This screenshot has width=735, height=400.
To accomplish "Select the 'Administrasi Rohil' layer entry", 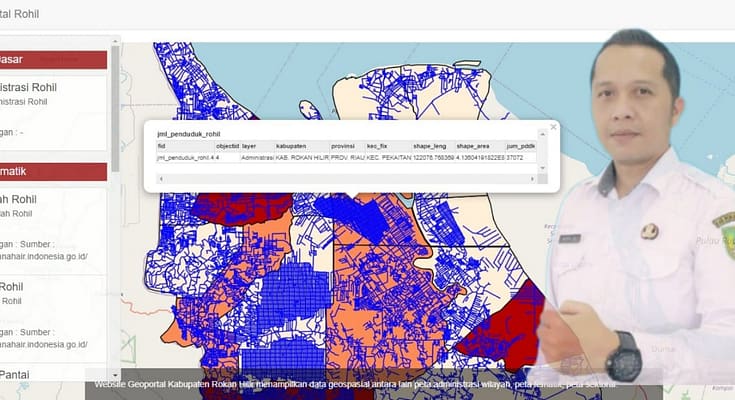I will click(x=36, y=88).
